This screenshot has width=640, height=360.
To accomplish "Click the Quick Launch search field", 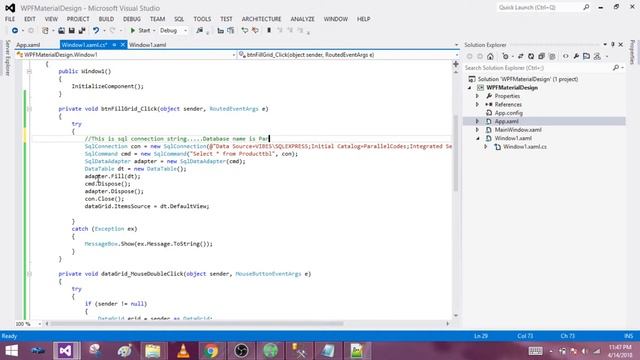I will click(x=540, y=7).
